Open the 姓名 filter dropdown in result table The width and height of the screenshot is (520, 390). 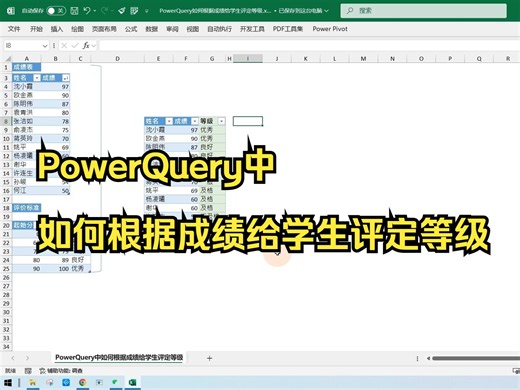[x=169, y=121]
